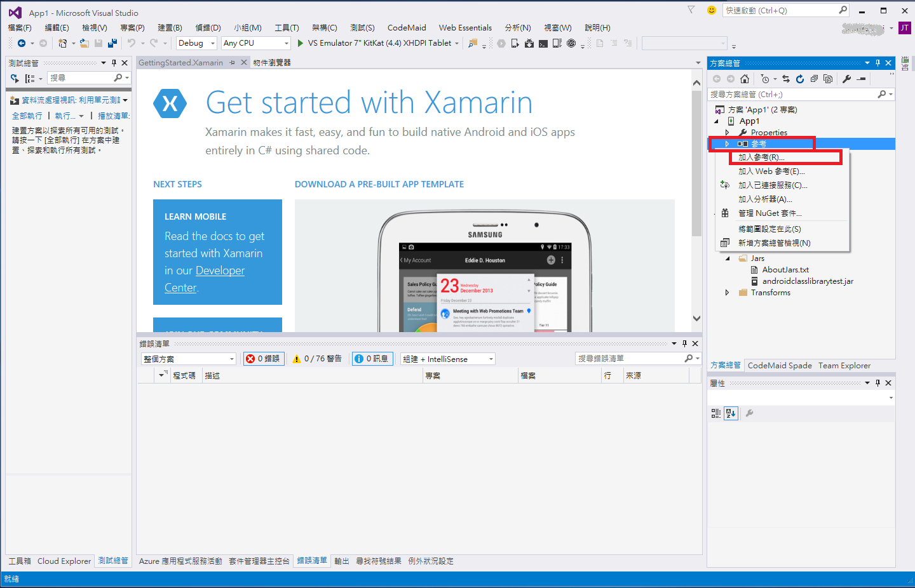Image resolution: width=915 pixels, height=588 pixels.
Task: Click the 播放清單 link in Test Explorer
Action: [x=113, y=116]
